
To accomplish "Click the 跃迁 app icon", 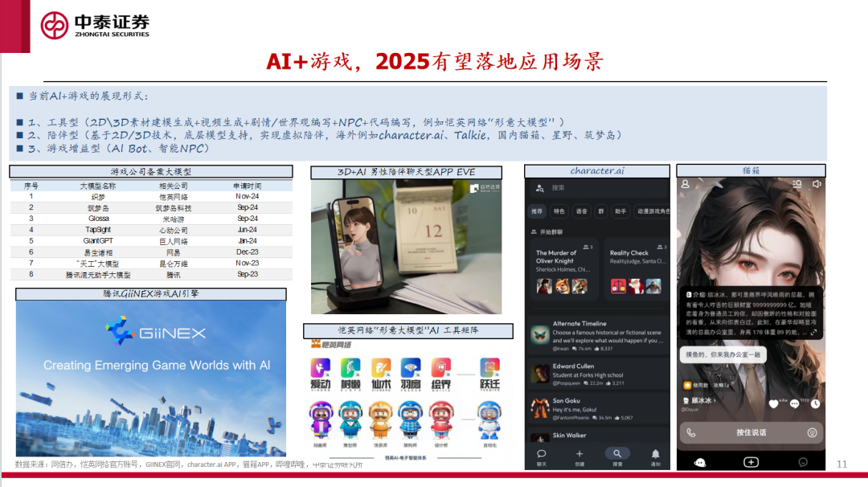I will pos(490,367).
